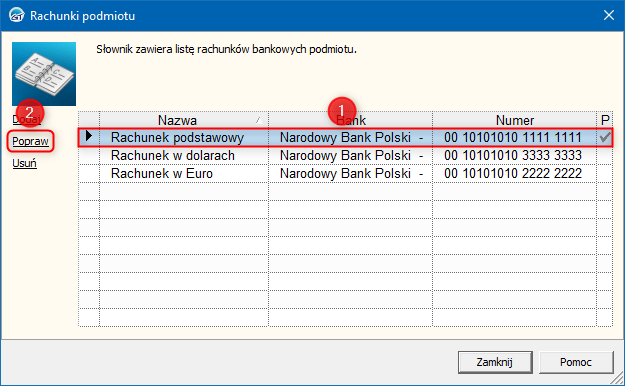Screen dimensions: 625x386
Task: Select the Rachunek w dolarach row
Action: (345, 155)
